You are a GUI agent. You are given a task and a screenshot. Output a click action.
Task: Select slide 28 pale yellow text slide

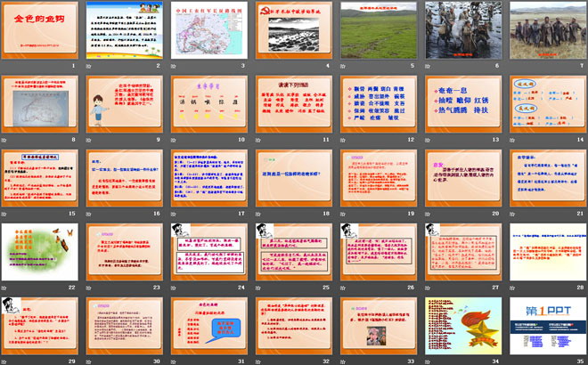pos(548,252)
